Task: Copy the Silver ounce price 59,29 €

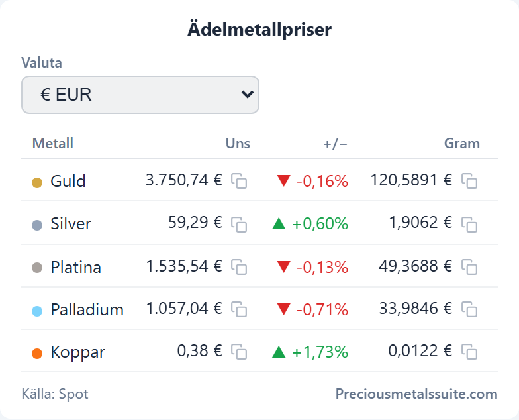Action: 239,225
